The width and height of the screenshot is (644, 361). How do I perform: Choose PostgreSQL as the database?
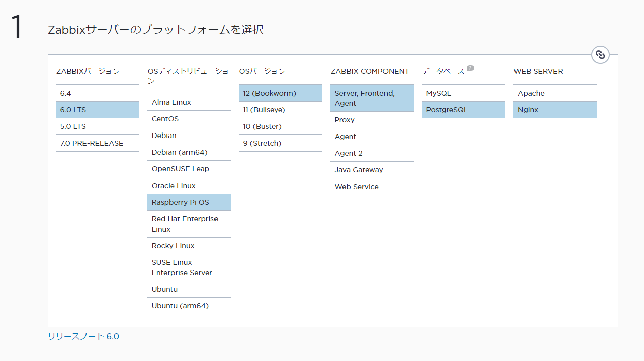[463, 110]
